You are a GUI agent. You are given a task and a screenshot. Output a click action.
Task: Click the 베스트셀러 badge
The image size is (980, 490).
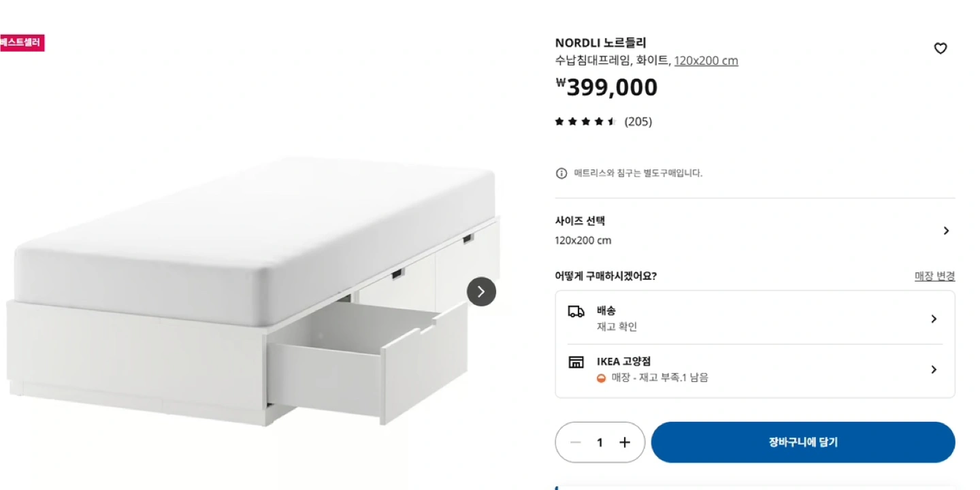[22, 43]
